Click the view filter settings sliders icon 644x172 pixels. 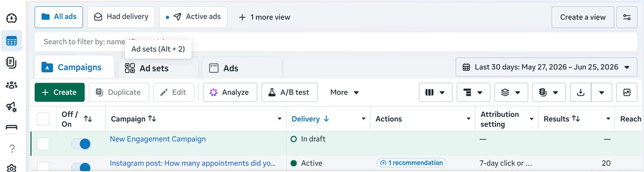coord(627,18)
